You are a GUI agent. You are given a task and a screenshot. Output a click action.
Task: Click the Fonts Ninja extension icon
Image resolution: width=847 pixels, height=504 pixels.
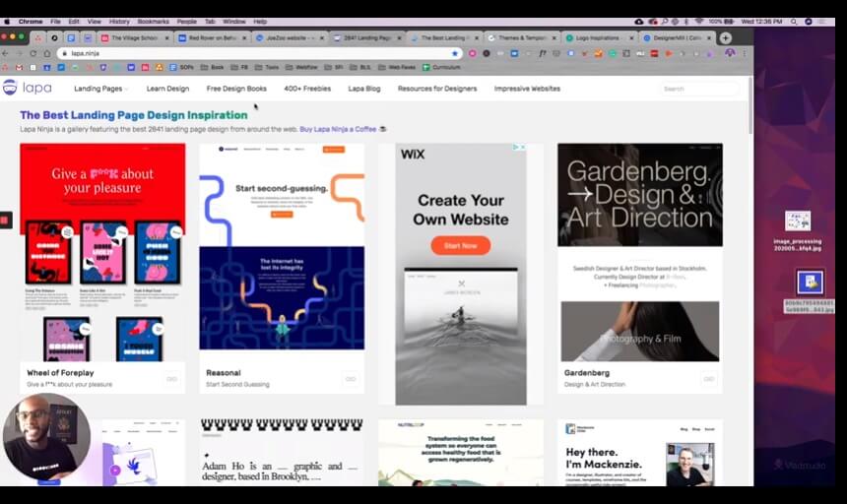pyautogui.click(x=543, y=53)
